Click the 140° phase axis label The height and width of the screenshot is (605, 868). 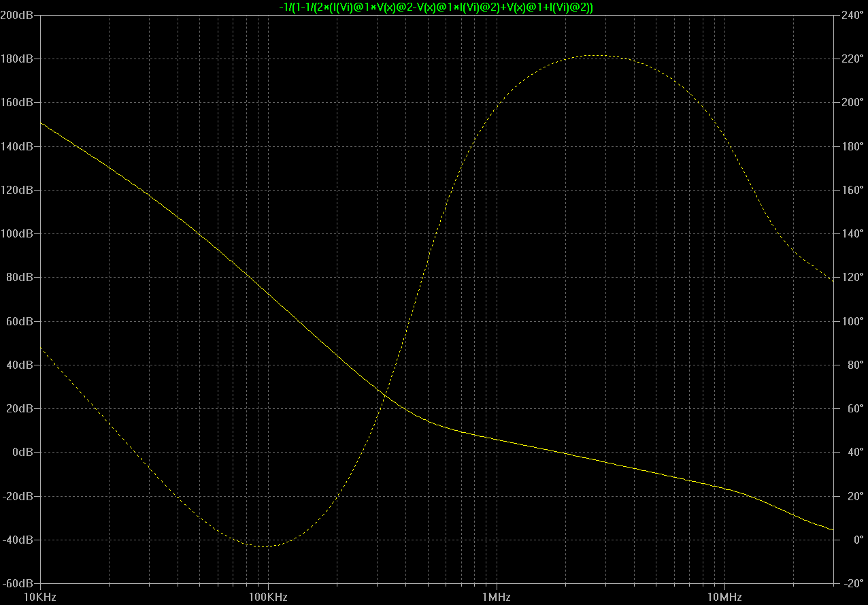click(x=852, y=233)
